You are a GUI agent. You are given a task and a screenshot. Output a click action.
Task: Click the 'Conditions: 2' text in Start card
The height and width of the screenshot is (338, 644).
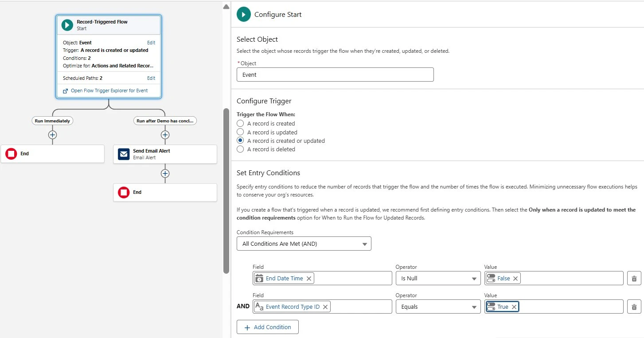pos(77,58)
